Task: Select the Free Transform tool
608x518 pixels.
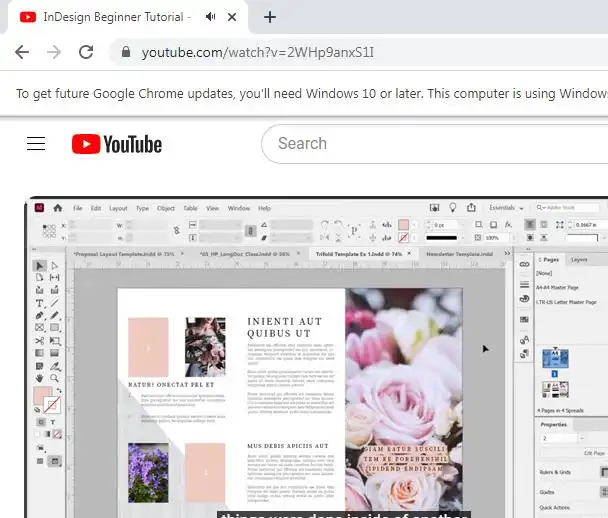Action: pos(55,341)
